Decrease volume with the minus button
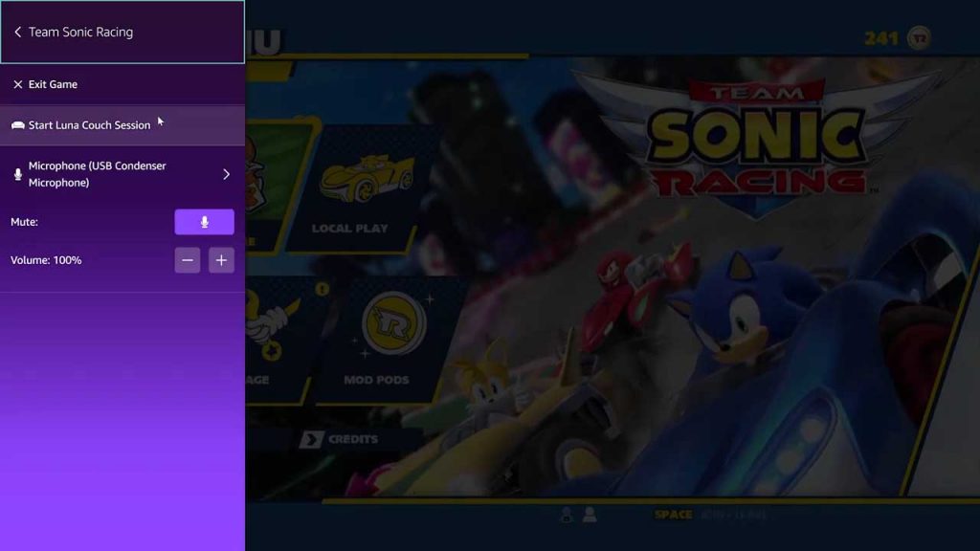 coord(188,260)
